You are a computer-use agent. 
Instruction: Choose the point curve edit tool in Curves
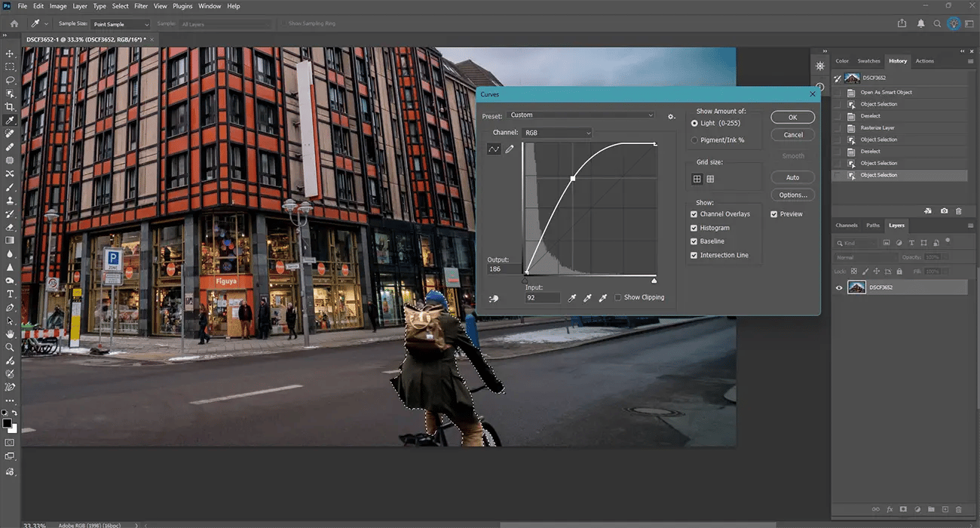(x=494, y=149)
